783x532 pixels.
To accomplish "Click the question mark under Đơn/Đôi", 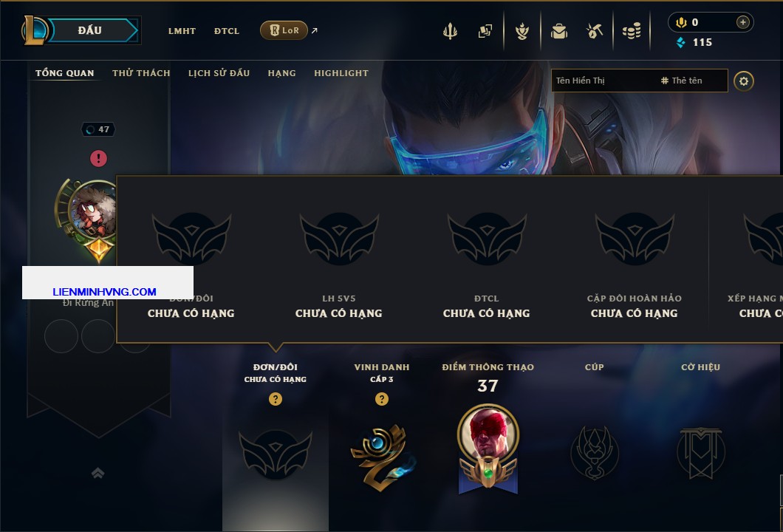I will tap(275, 398).
